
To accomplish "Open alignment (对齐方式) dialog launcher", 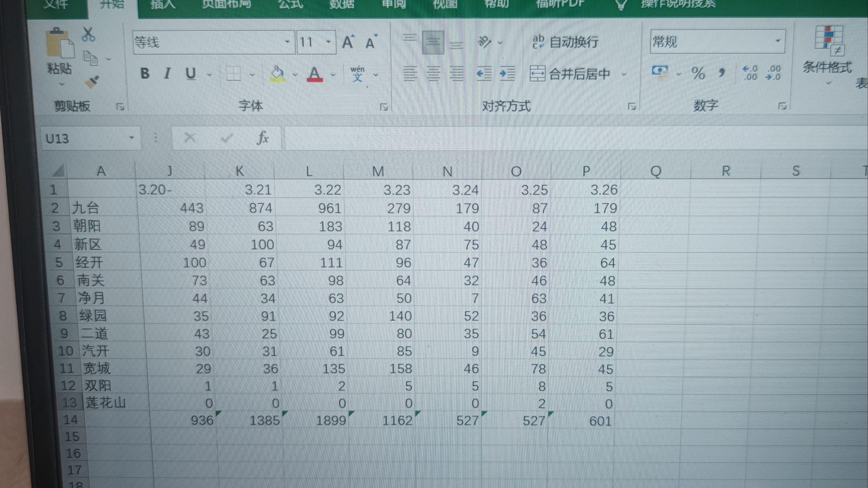I will (632, 107).
